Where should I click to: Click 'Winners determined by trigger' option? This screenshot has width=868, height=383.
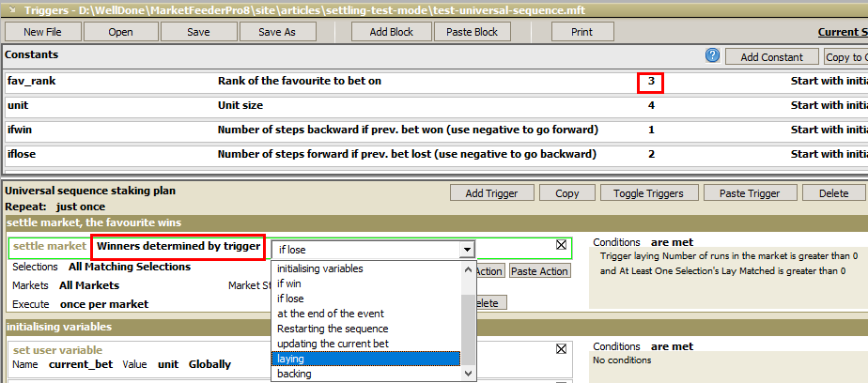(x=178, y=246)
